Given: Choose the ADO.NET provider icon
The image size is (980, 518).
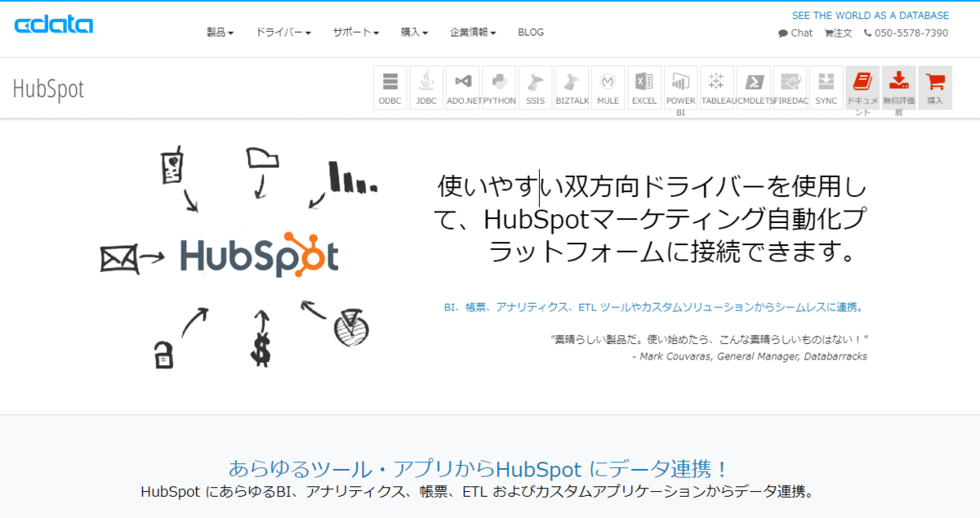Looking at the screenshot, I should pyautogui.click(x=463, y=87).
